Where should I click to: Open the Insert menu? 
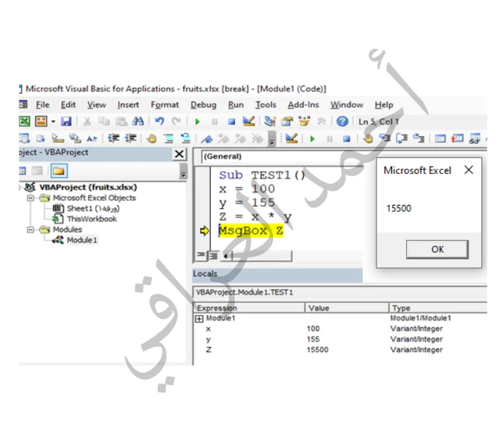pyautogui.click(x=128, y=105)
